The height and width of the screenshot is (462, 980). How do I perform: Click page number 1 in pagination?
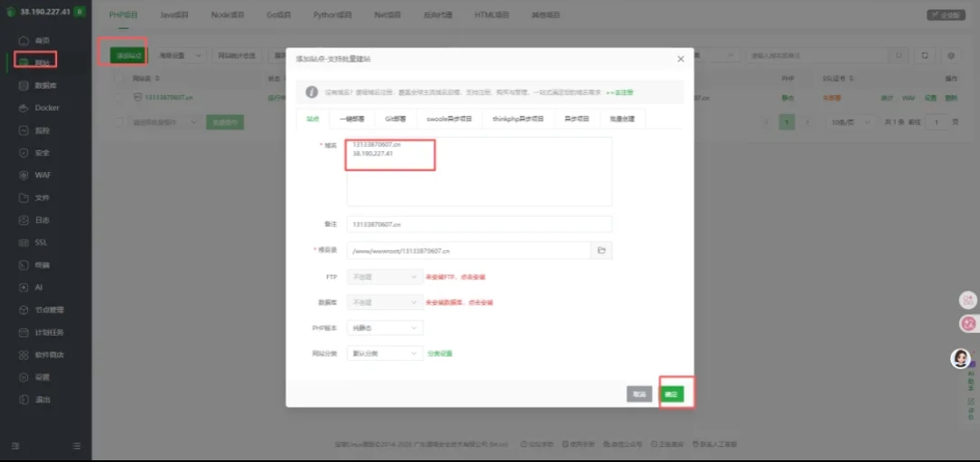click(x=787, y=122)
